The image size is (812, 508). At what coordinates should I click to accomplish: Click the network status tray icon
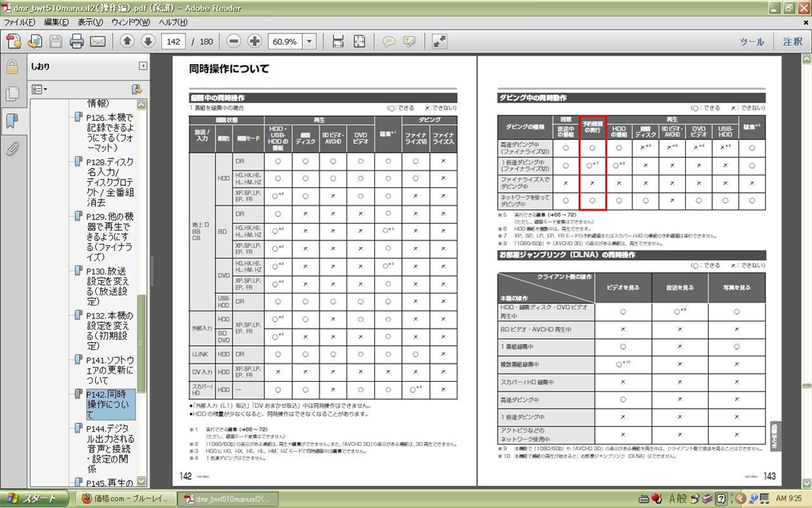point(753,498)
